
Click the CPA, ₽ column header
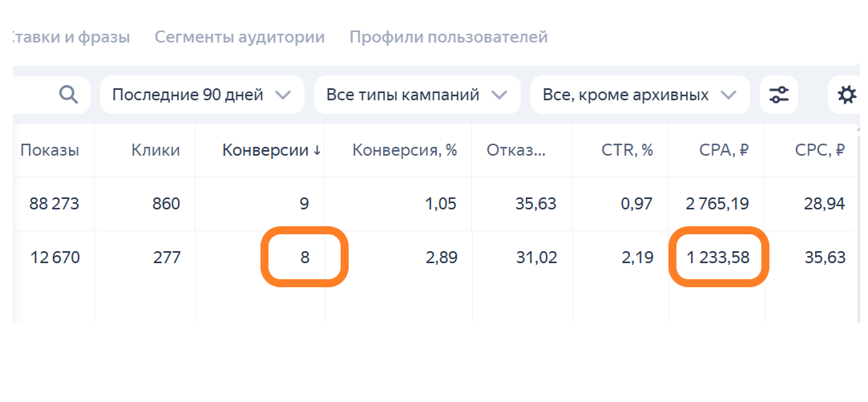(722, 150)
